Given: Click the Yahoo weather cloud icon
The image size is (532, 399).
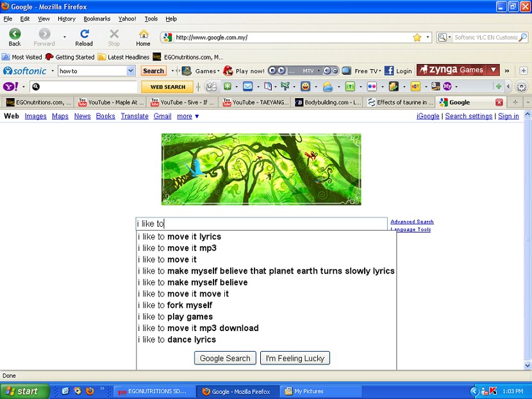Looking at the screenshot, I should click(x=328, y=87).
